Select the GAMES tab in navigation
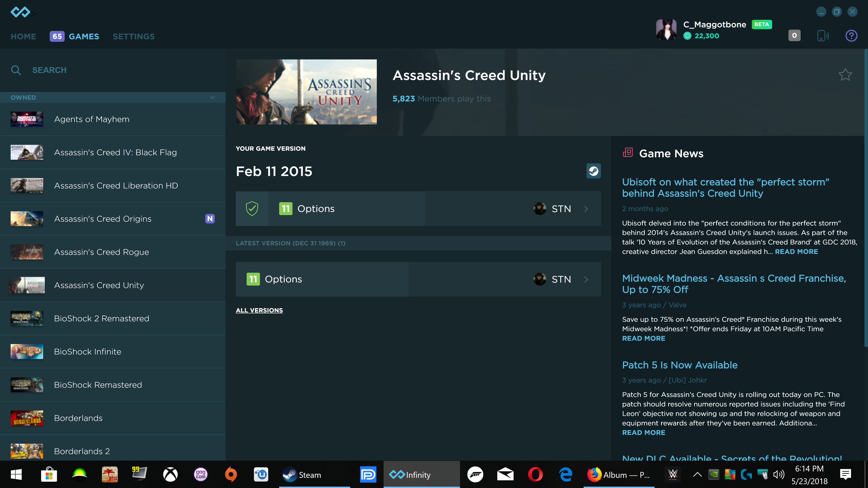The width and height of the screenshot is (868, 488). coord(83,36)
